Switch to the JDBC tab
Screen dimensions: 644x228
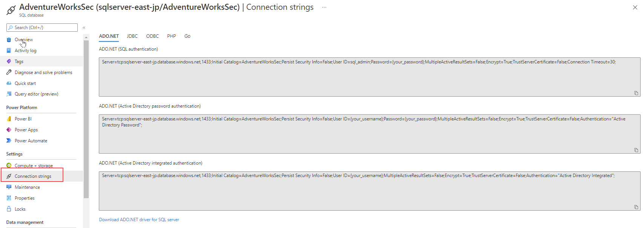point(132,36)
